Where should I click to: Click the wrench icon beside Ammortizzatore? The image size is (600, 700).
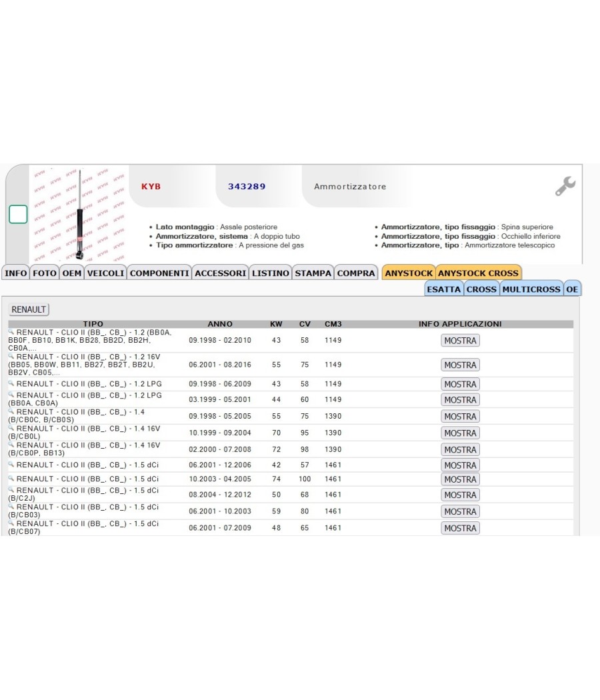tap(565, 186)
